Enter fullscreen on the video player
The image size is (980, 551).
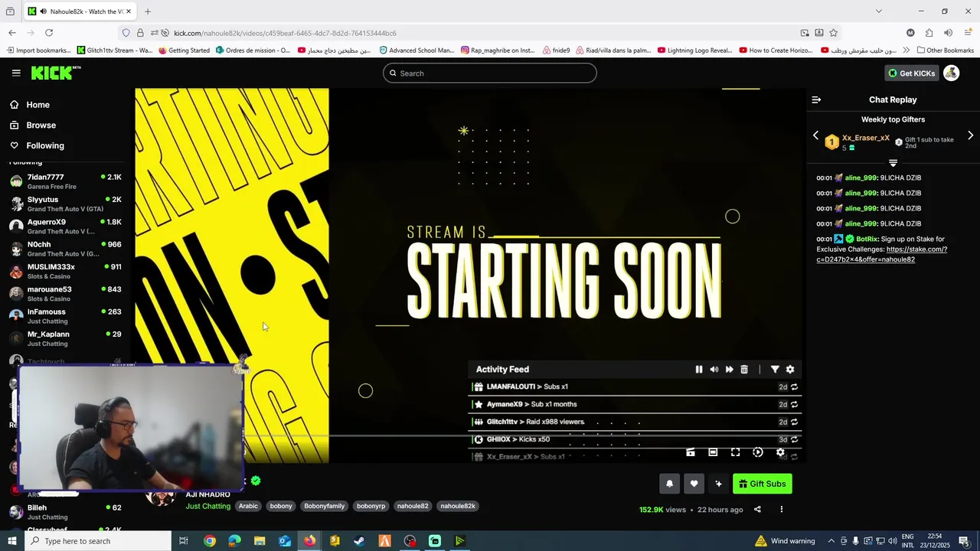point(735,452)
